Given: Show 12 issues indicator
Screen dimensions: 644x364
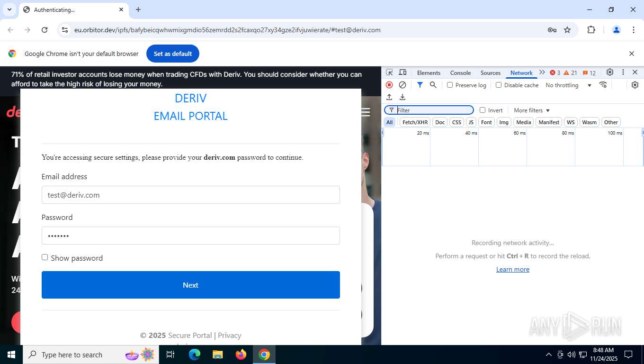Looking at the screenshot, I should point(589,73).
